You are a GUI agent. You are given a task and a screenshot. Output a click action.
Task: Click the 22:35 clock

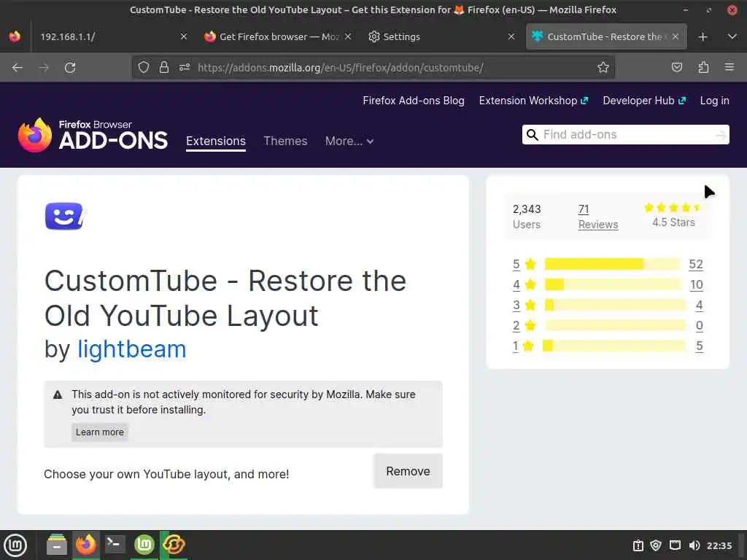tap(719, 545)
